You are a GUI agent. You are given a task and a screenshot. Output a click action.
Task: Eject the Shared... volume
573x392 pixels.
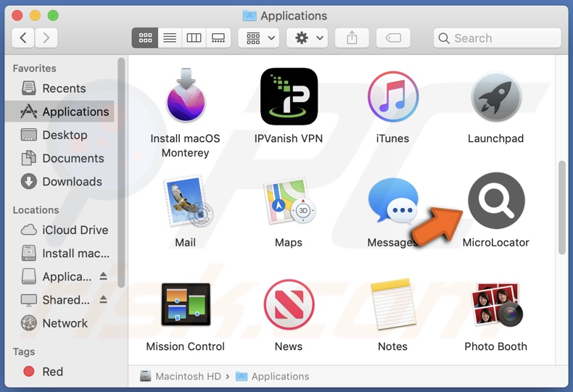104,300
